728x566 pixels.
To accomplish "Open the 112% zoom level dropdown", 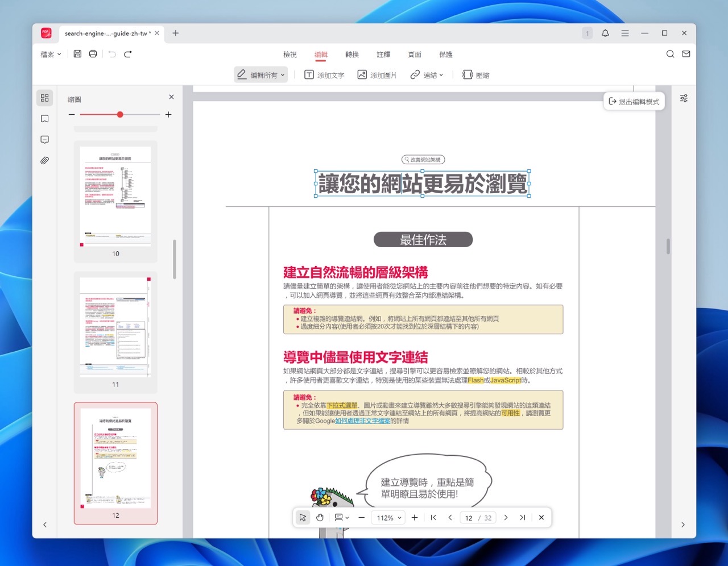I will [x=389, y=518].
